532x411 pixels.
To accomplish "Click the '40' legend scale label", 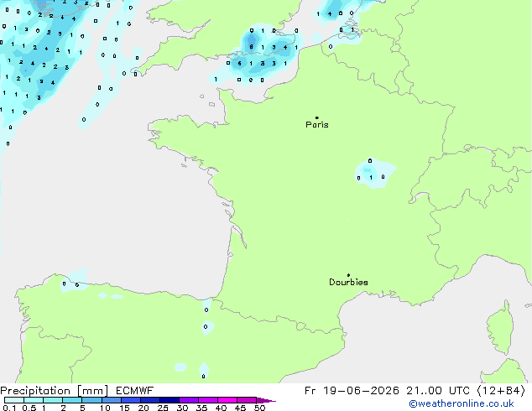I will [x=221, y=408].
